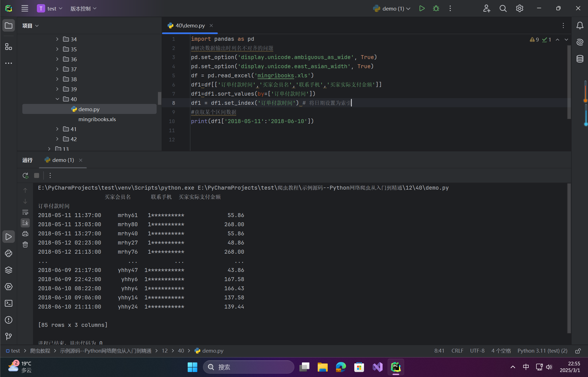Click the Python 3.11 (test) interpreter selector
Image resolution: width=588 pixels, height=377 pixels.
[x=542, y=351]
